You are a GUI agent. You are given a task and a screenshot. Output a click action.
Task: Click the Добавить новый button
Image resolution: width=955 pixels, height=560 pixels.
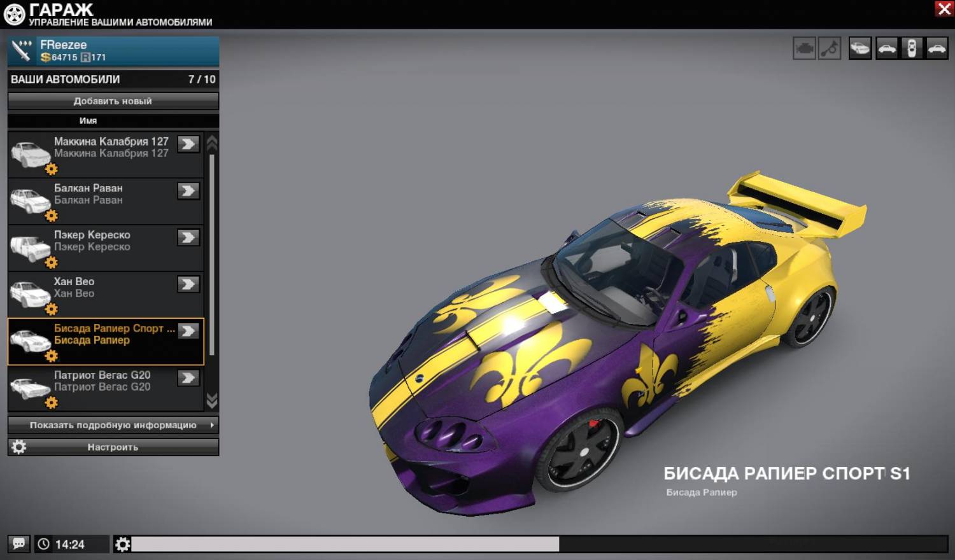(113, 101)
